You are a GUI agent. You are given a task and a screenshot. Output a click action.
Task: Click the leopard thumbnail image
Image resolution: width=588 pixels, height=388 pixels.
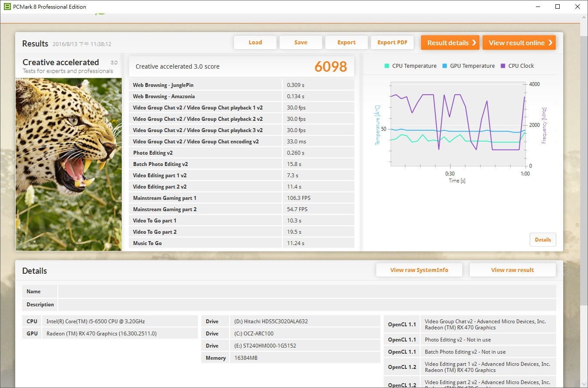(x=69, y=164)
